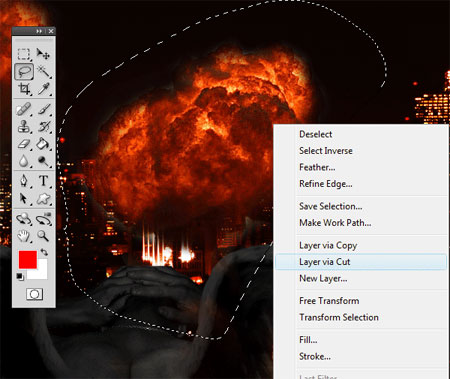Screen dimensions: 450x379
Task: Choose Free Transform
Action: (329, 301)
